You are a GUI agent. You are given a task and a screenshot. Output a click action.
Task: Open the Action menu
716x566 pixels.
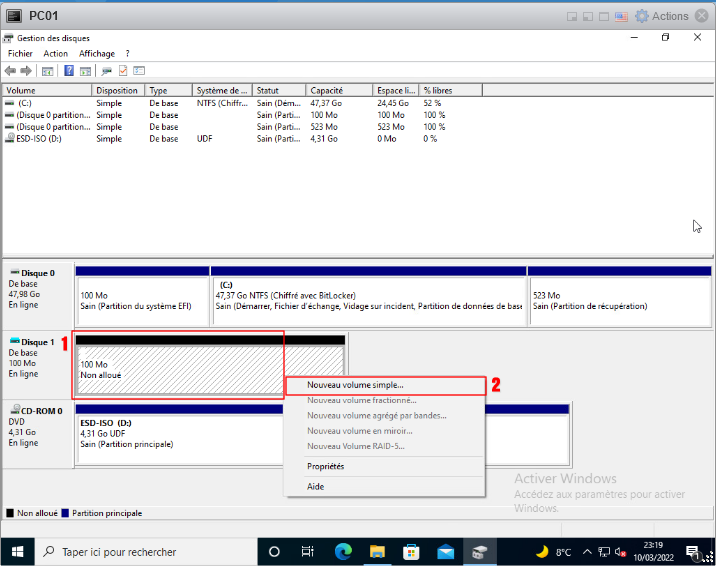click(x=56, y=53)
